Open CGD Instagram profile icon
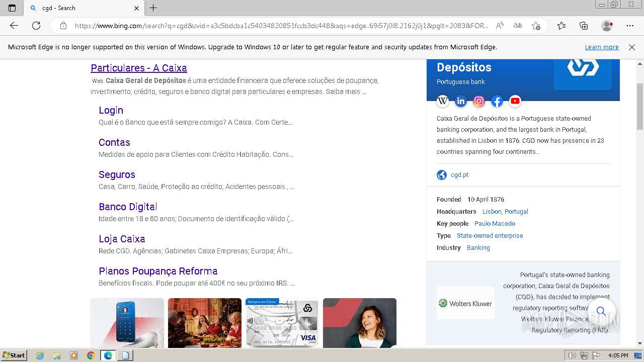 click(479, 101)
